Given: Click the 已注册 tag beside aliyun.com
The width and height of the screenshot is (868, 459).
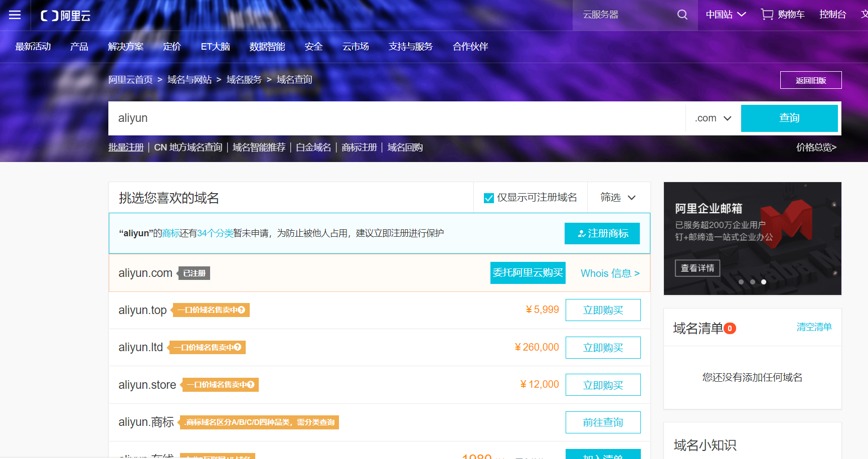Looking at the screenshot, I should click(x=194, y=273).
